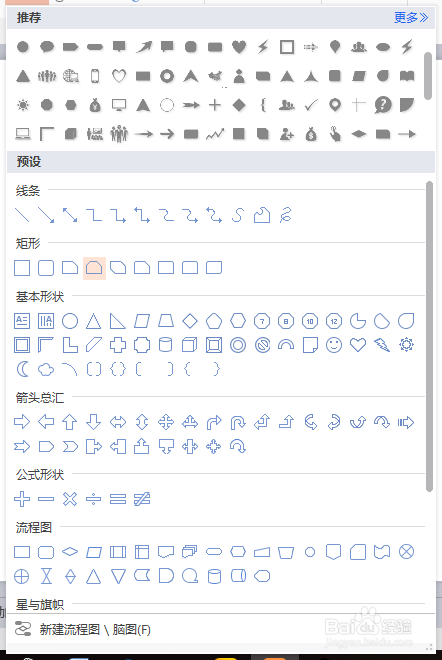Select the flowchart summing junction shape
This screenshot has height=660, width=442.
[406, 551]
